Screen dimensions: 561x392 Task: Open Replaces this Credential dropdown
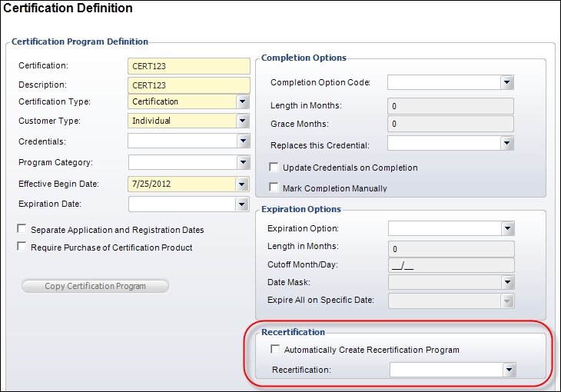pos(506,144)
